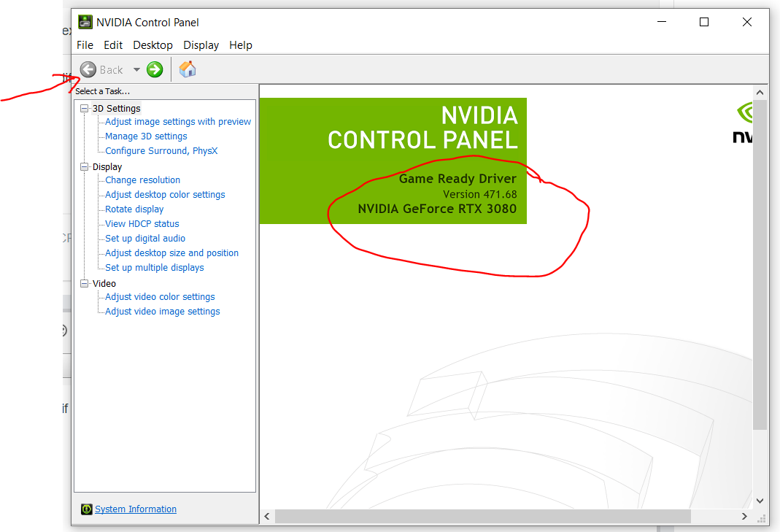Open the System Information link

[136, 509]
